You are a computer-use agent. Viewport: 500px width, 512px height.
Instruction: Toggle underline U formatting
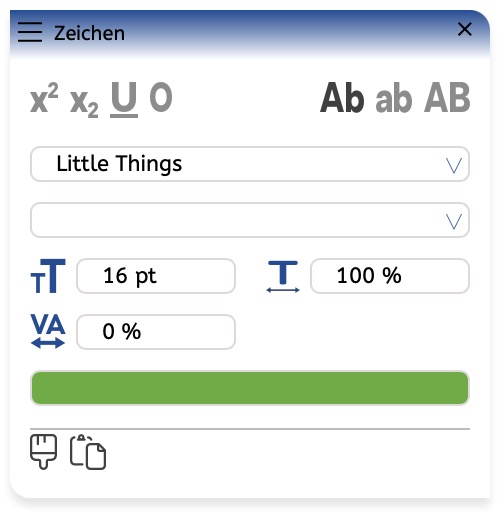124,99
